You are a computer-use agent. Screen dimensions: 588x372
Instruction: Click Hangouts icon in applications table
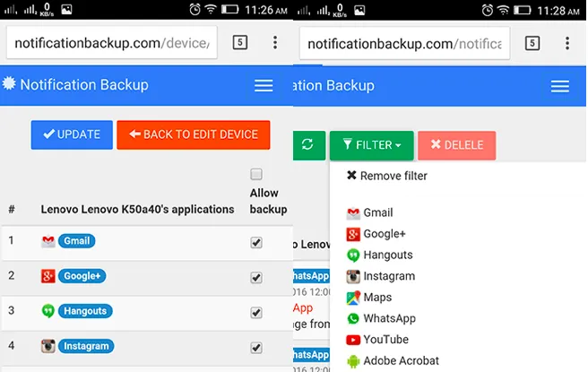point(48,311)
